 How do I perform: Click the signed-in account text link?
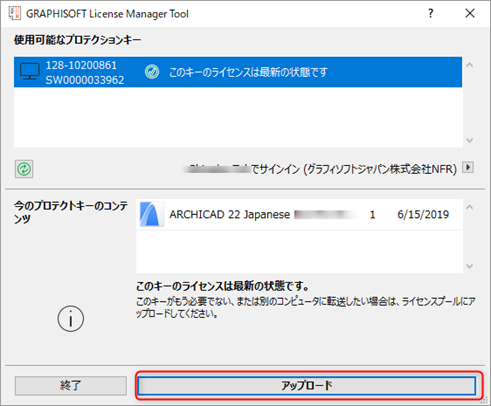click(320, 169)
